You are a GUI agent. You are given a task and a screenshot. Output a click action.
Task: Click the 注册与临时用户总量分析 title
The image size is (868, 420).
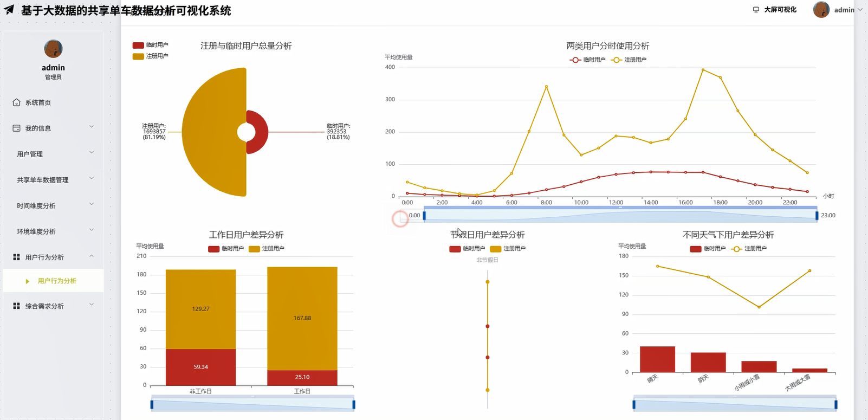click(x=246, y=46)
